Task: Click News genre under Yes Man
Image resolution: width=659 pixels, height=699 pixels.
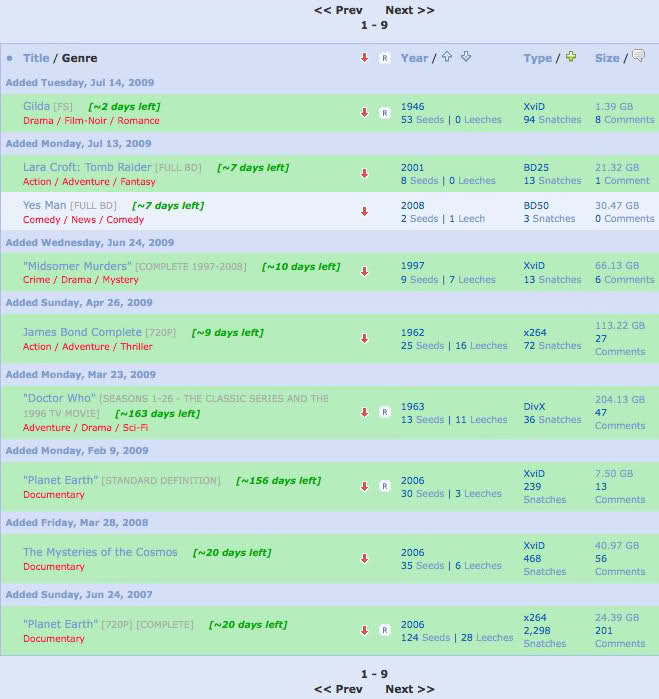Action: tap(83, 219)
